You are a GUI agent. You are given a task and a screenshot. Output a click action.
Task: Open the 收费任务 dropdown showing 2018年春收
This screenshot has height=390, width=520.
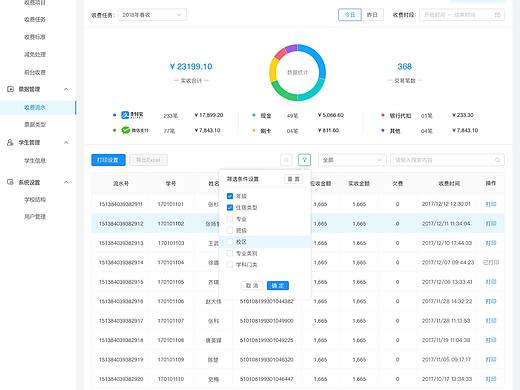tap(152, 15)
